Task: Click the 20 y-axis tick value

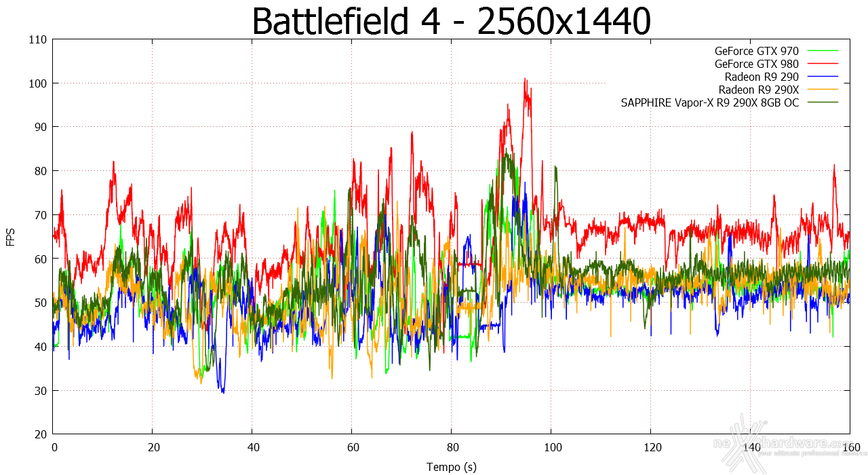Action: pyautogui.click(x=41, y=434)
